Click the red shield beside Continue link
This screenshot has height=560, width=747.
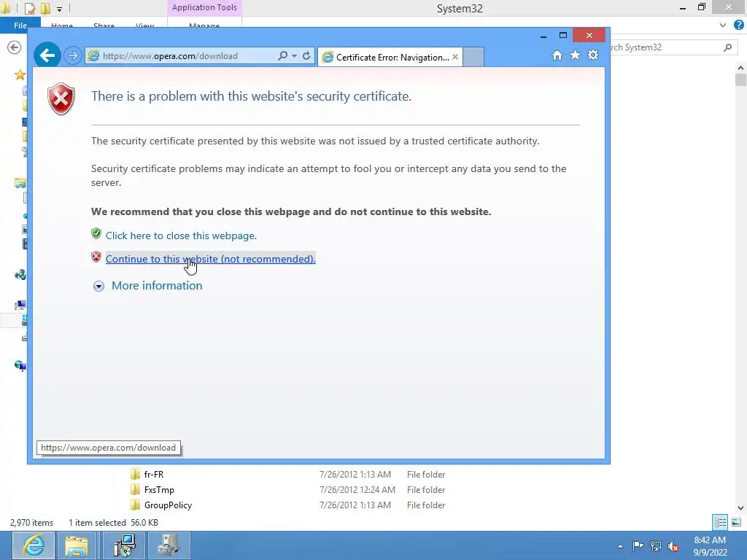96,257
